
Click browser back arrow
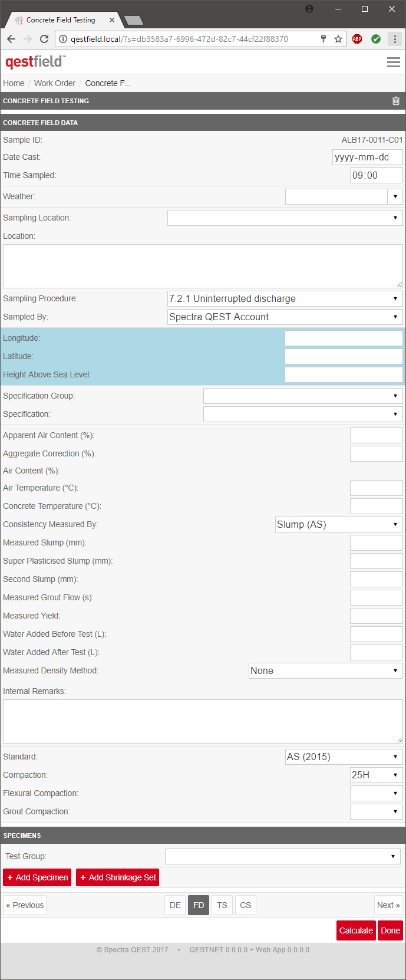tap(11, 39)
